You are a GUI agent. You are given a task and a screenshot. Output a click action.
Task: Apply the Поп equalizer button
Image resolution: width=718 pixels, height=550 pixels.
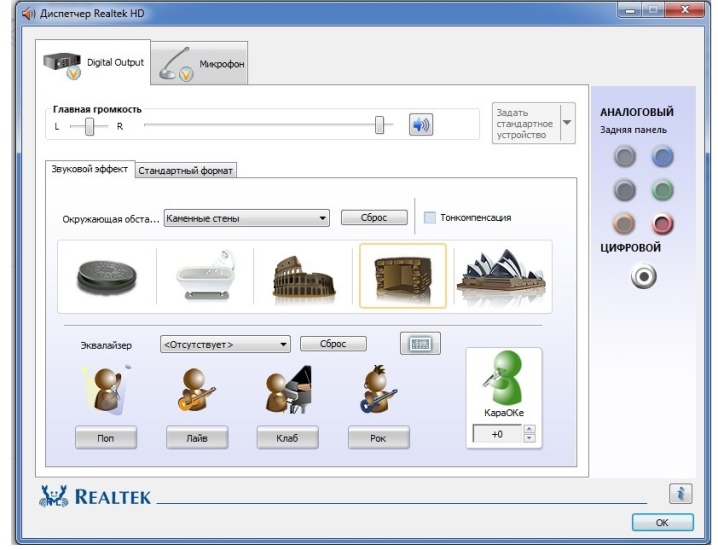[x=106, y=438]
